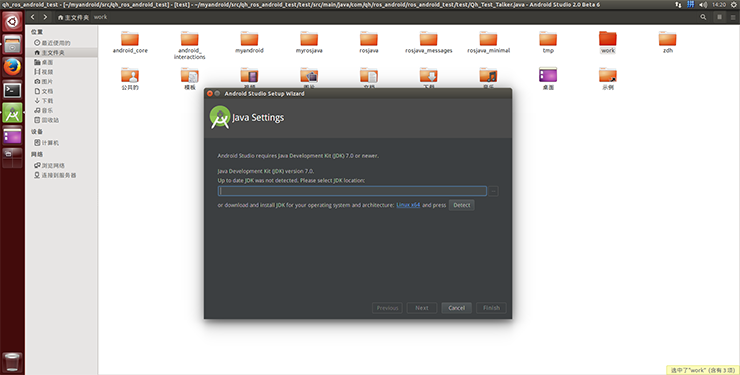The width and height of the screenshot is (740, 375).
Task: Select the 示例 examples shortcut folder
Action: pos(608,79)
